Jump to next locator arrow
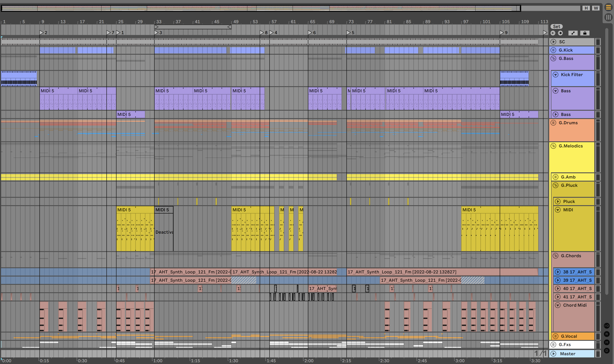Viewport: 614px width, 364px height. (560, 33)
